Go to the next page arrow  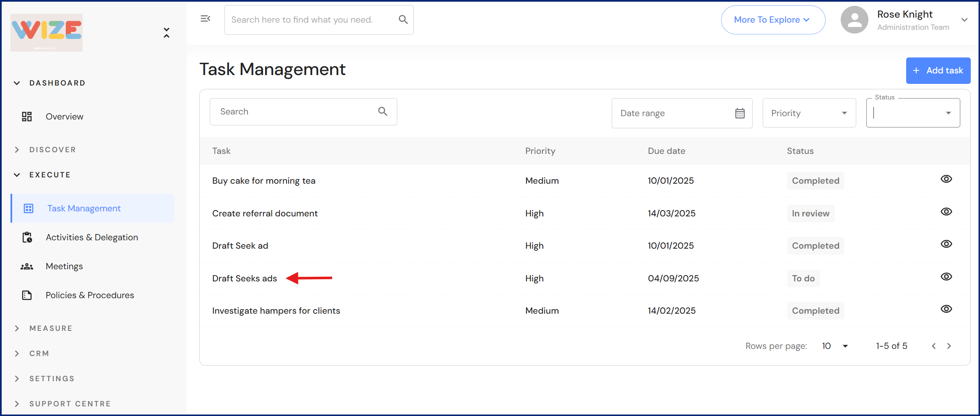pyautogui.click(x=949, y=346)
